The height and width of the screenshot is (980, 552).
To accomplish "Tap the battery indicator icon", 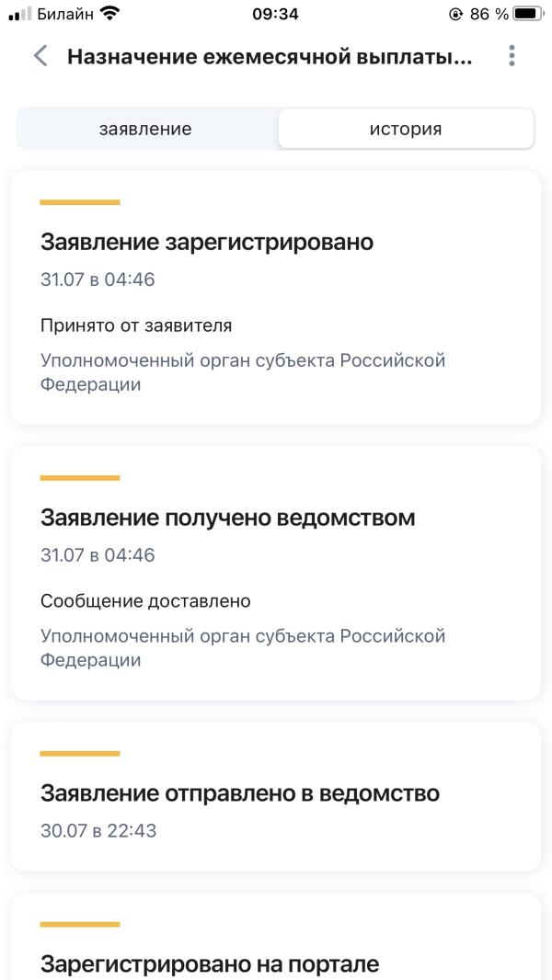I will click(x=529, y=14).
